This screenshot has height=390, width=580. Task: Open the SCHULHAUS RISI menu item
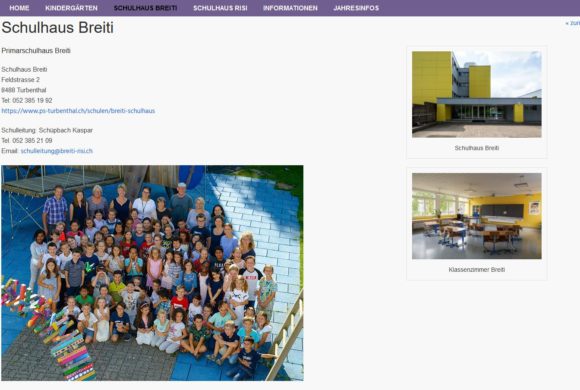click(x=220, y=8)
